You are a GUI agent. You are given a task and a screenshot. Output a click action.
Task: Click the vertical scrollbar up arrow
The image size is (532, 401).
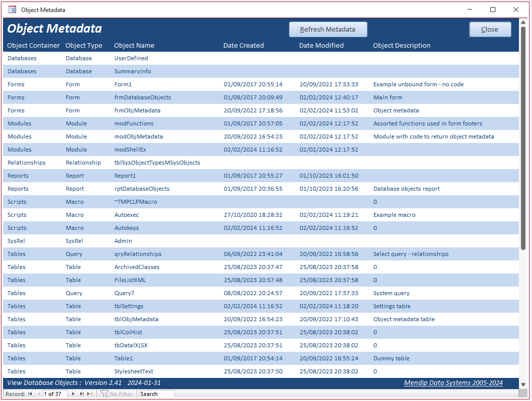523,23
